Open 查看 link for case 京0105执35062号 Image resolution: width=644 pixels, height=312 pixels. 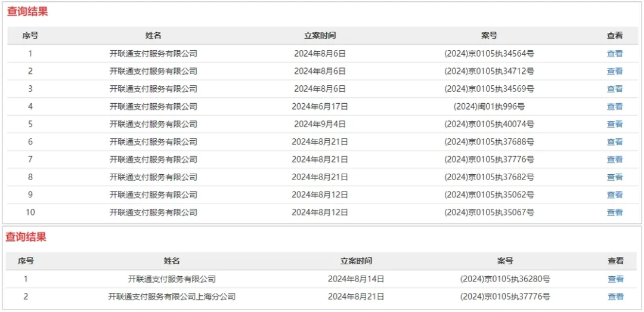(x=615, y=195)
